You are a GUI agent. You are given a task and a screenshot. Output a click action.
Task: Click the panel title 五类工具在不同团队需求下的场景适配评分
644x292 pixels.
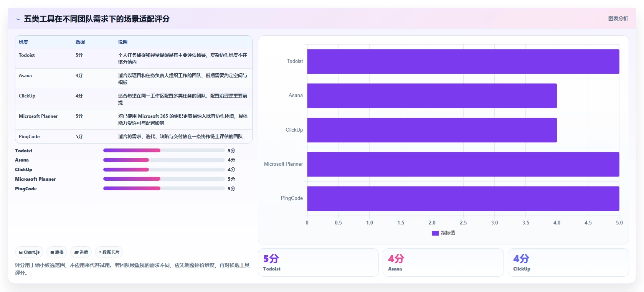97,19
